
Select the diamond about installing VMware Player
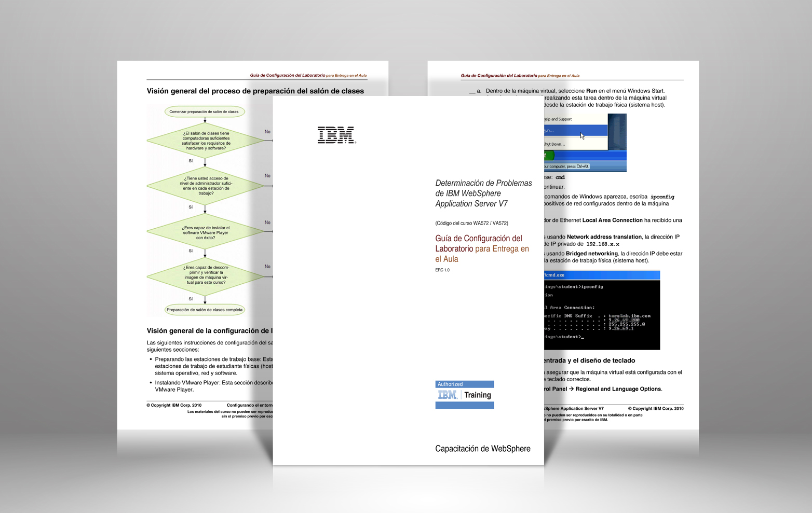click(x=206, y=232)
